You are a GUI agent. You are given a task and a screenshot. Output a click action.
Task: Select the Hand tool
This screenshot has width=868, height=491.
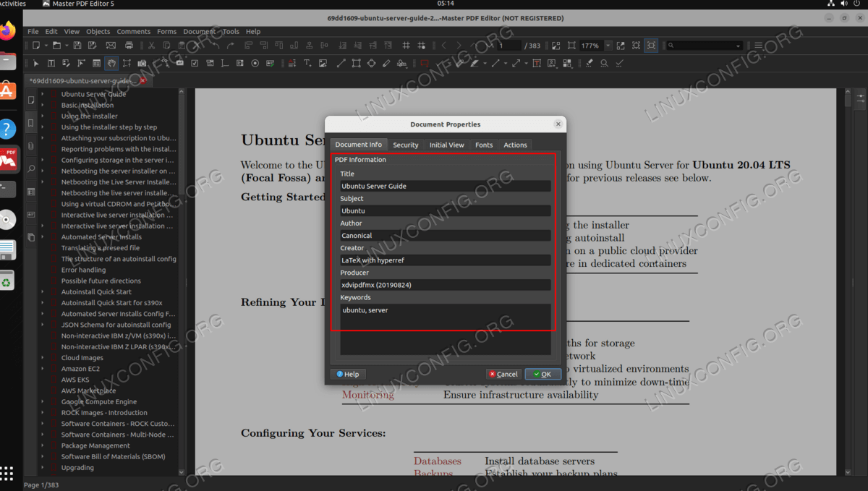(111, 63)
